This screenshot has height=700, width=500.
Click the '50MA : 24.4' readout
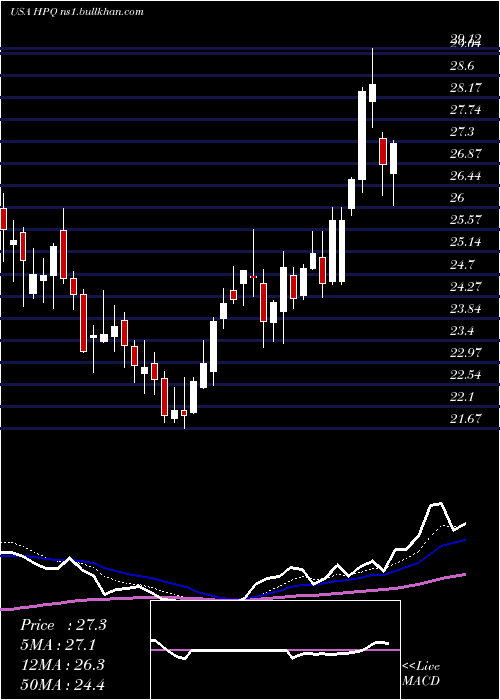[x=62, y=684]
